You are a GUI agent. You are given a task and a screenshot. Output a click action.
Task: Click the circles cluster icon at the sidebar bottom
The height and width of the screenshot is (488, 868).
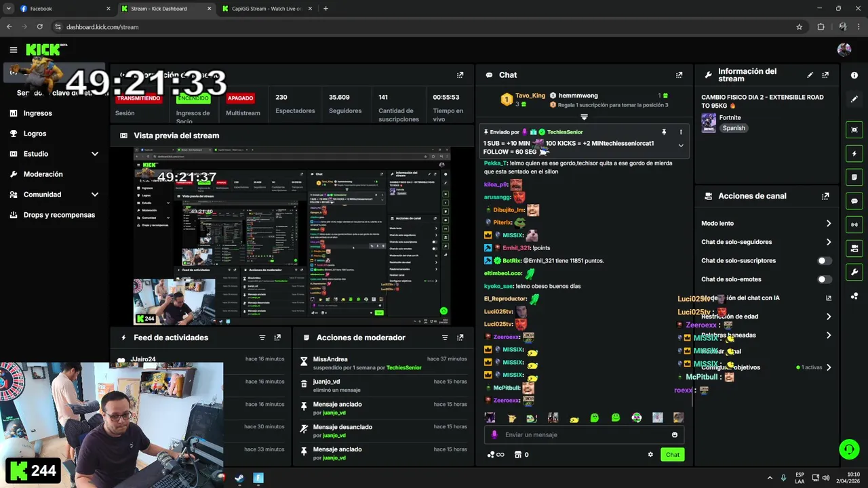point(854,296)
